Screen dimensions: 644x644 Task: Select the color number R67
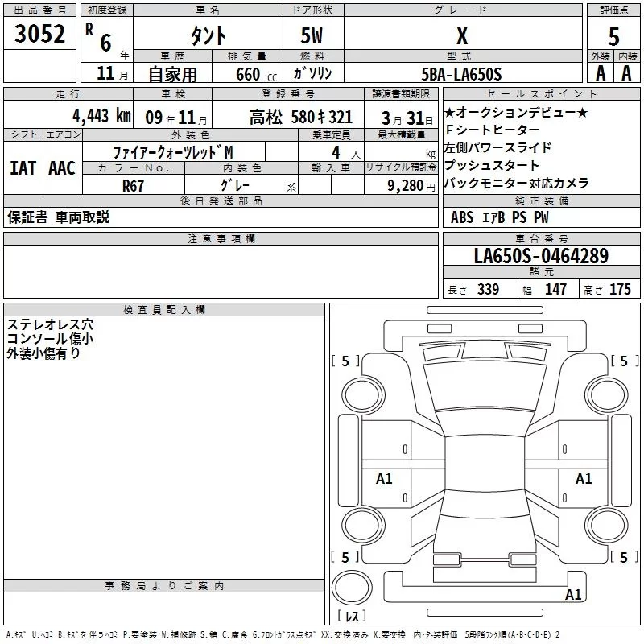coord(134,185)
